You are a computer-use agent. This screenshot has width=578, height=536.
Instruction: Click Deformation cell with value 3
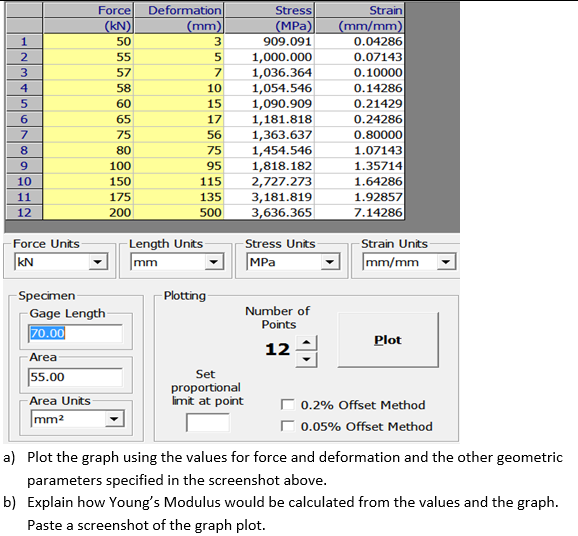[179, 41]
